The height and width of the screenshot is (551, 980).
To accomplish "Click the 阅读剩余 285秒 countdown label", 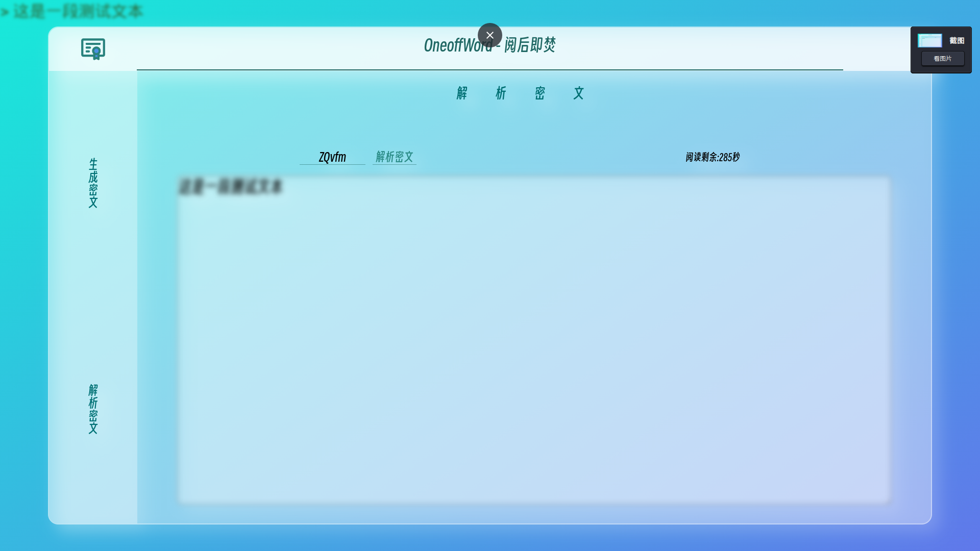I will tap(712, 157).
